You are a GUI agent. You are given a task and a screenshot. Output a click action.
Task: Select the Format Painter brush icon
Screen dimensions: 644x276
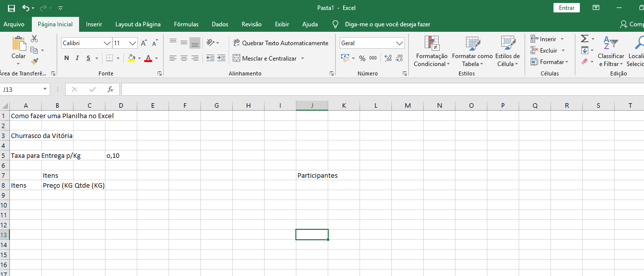click(34, 62)
